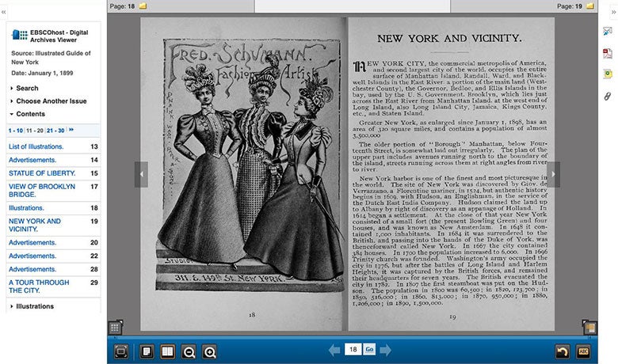Open Advertisements link for page 28
Image resolution: width=618 pixels, height=364 pixels.
[32, 269]
